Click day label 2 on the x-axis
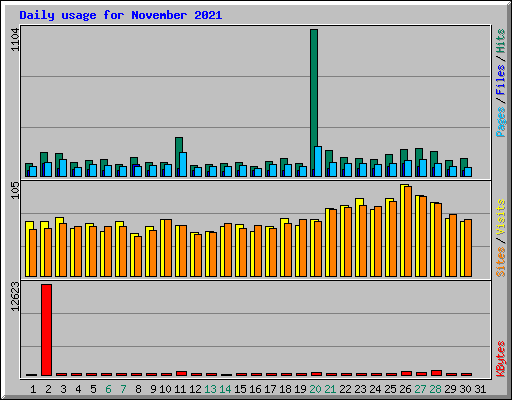 48,389
